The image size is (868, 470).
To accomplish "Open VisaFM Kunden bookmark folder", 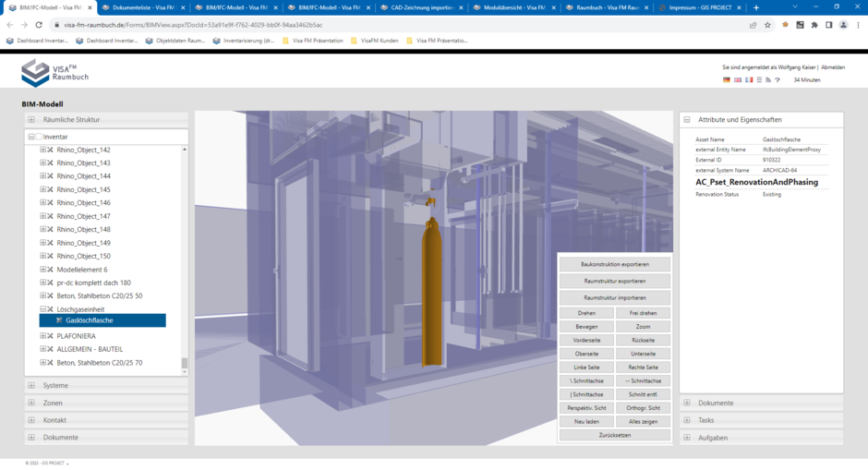I will pyautogui.click(x=374, y=41).
